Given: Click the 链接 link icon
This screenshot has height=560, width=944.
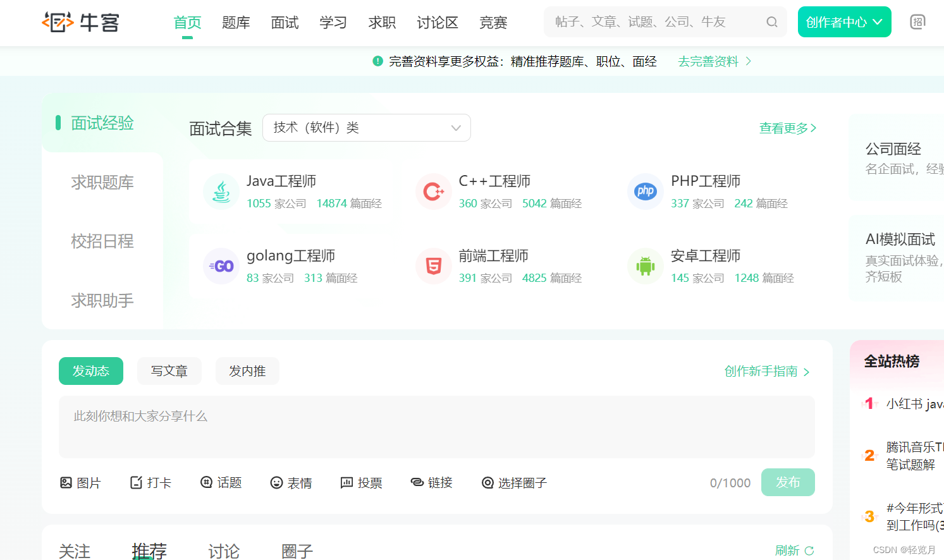Looking at the screenshot, I should 417,483.
